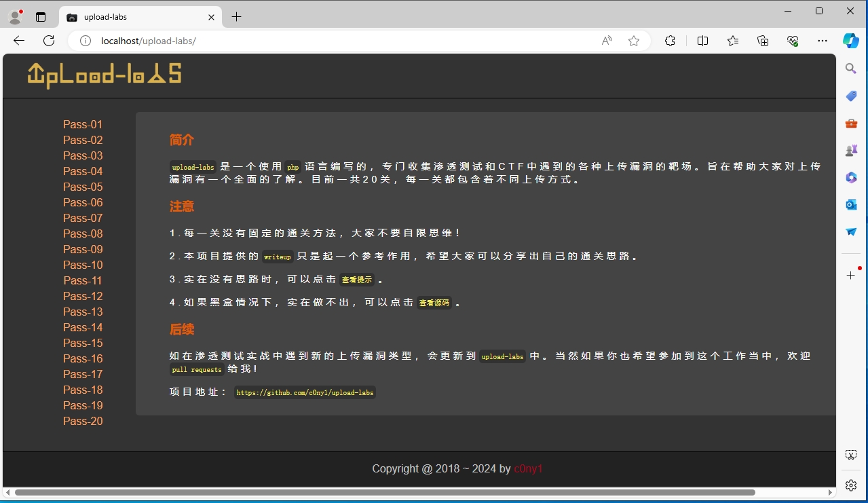Open Pass-14 level
This screenshot has width=868, height=503.
[83, 327]
